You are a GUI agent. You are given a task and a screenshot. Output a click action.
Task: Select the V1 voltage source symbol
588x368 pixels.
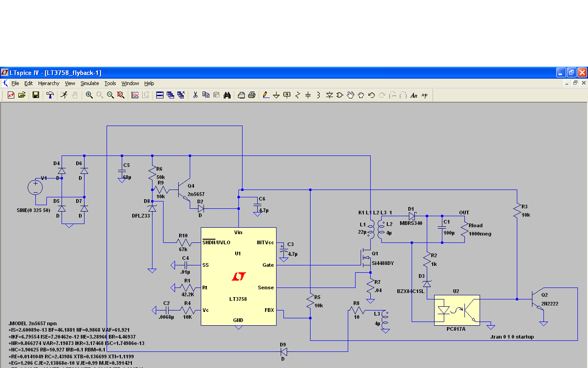click(35, 187)
